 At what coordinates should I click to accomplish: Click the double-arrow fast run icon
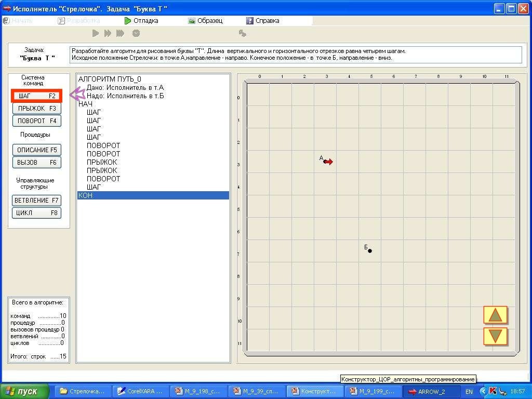pyautogui.click(x=108, y=33)
